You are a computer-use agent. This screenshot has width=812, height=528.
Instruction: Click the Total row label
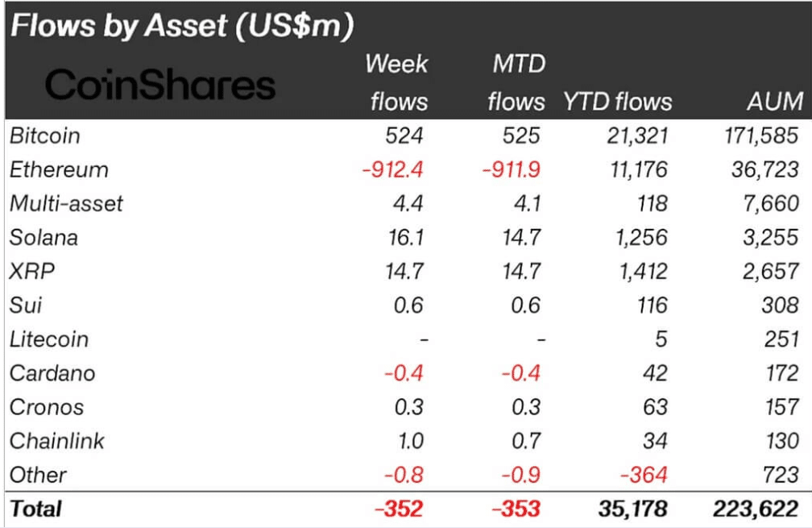pos(35,509)
